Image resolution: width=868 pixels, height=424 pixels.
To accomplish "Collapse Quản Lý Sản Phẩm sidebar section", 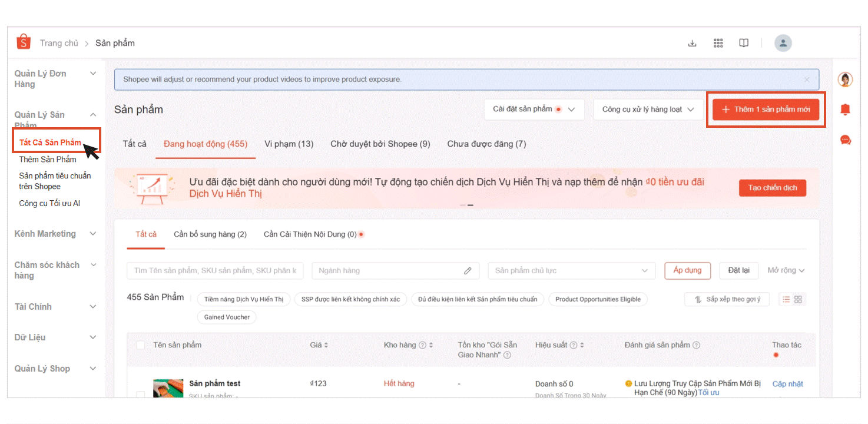I will 93,115.
